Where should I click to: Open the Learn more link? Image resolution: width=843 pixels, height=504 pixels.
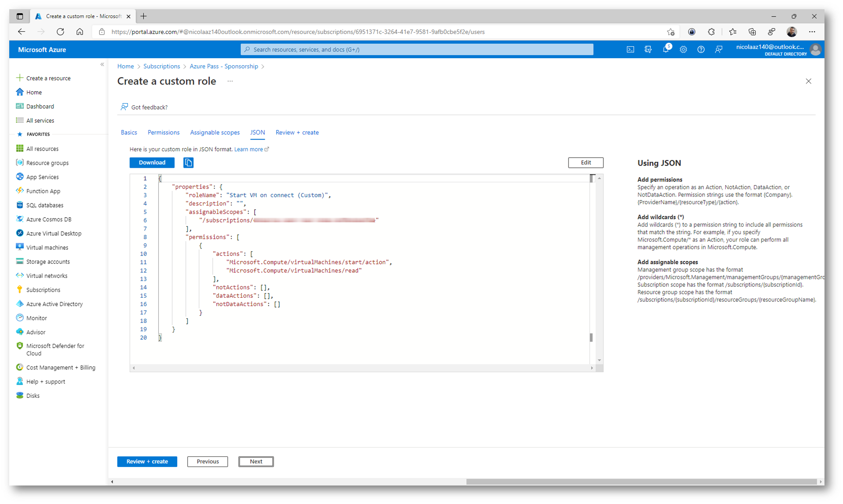click(x=249, y=149)
